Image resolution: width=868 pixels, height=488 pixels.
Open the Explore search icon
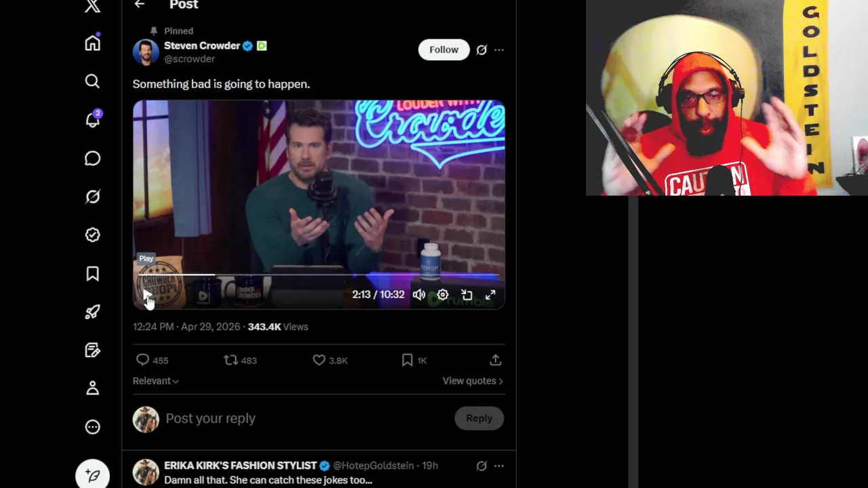(x=92, y=81)
